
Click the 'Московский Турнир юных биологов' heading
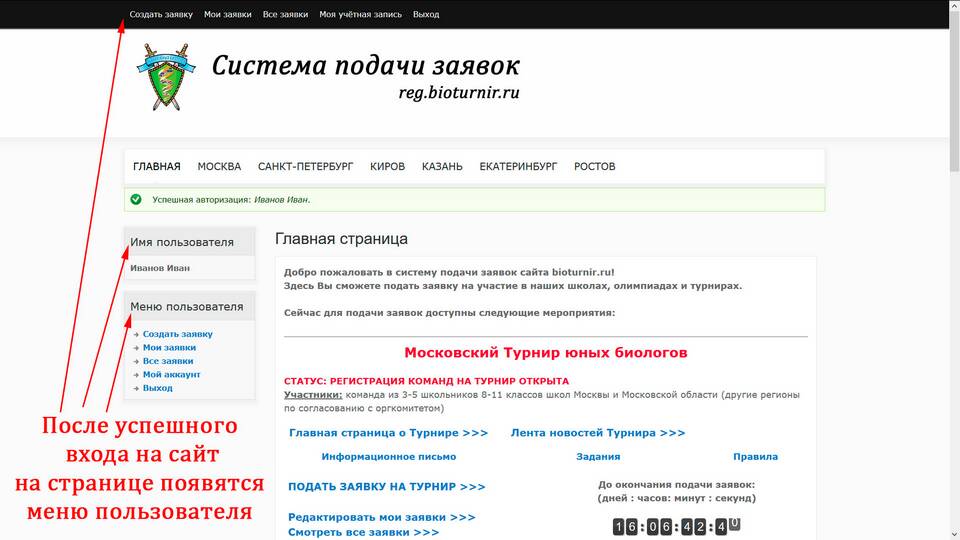[546, 353]
